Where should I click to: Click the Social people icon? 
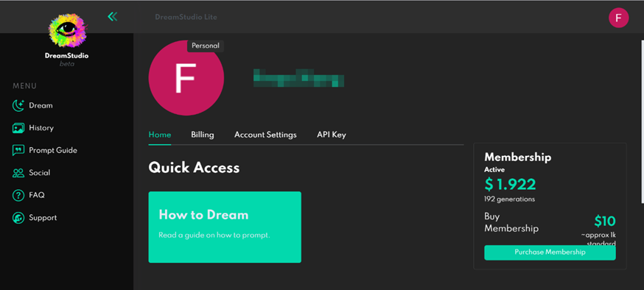pos(18,173)
